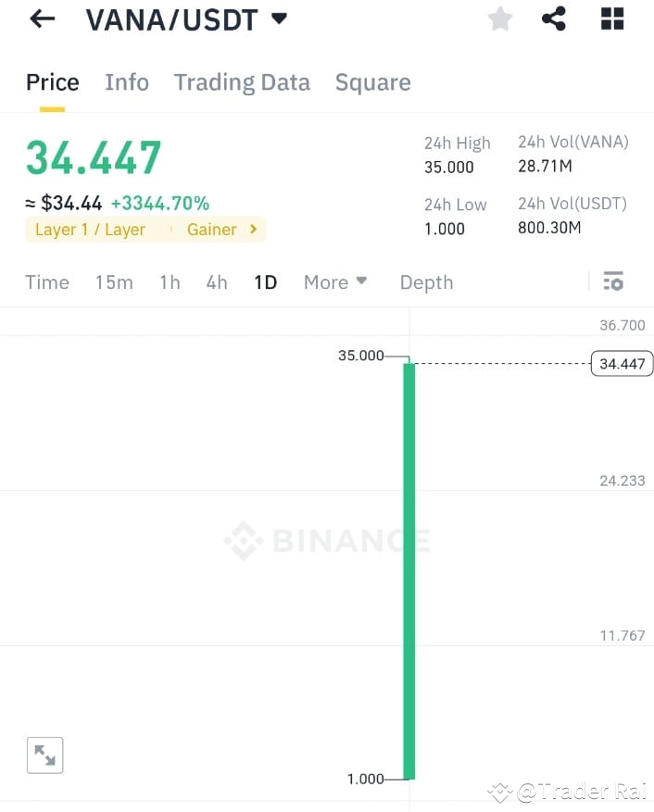Tap the back arrow to return
This screenshot has height=812, width=654.
42,19
